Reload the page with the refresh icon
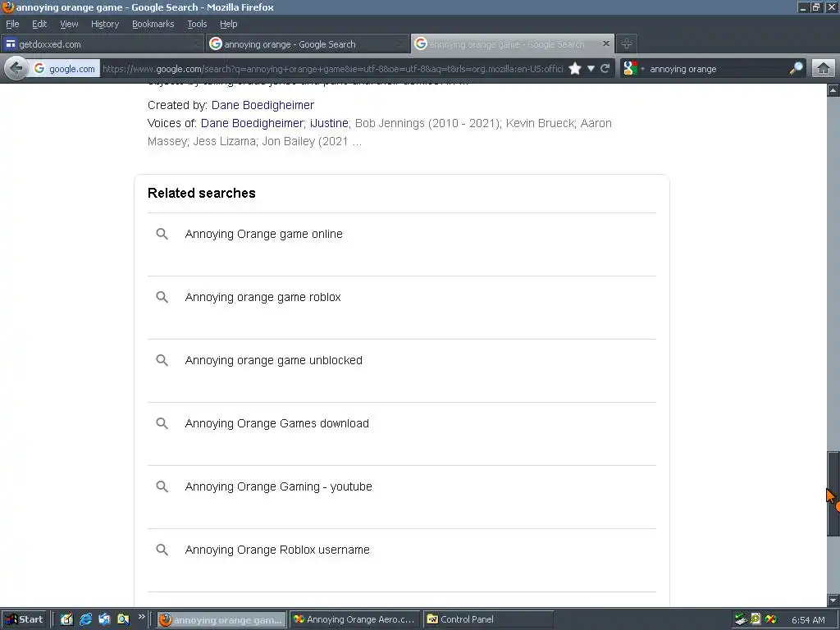 (x=605, y=69)
